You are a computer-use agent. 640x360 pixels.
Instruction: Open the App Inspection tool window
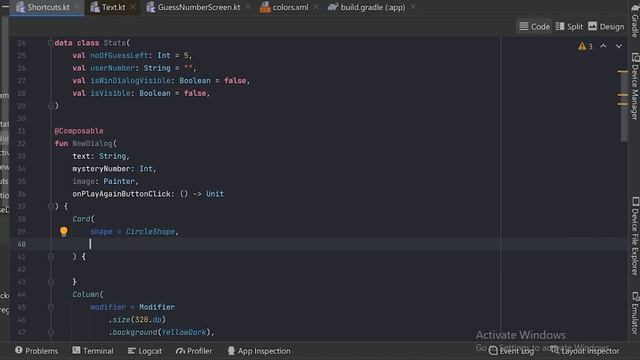pos(259,351)
